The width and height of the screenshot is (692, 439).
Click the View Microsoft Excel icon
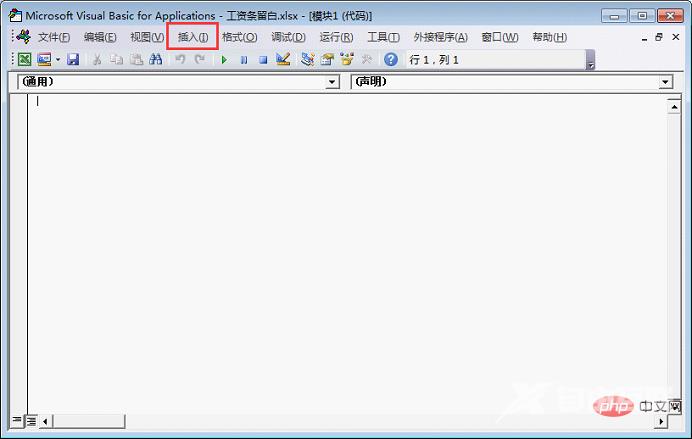coord(24,60)
